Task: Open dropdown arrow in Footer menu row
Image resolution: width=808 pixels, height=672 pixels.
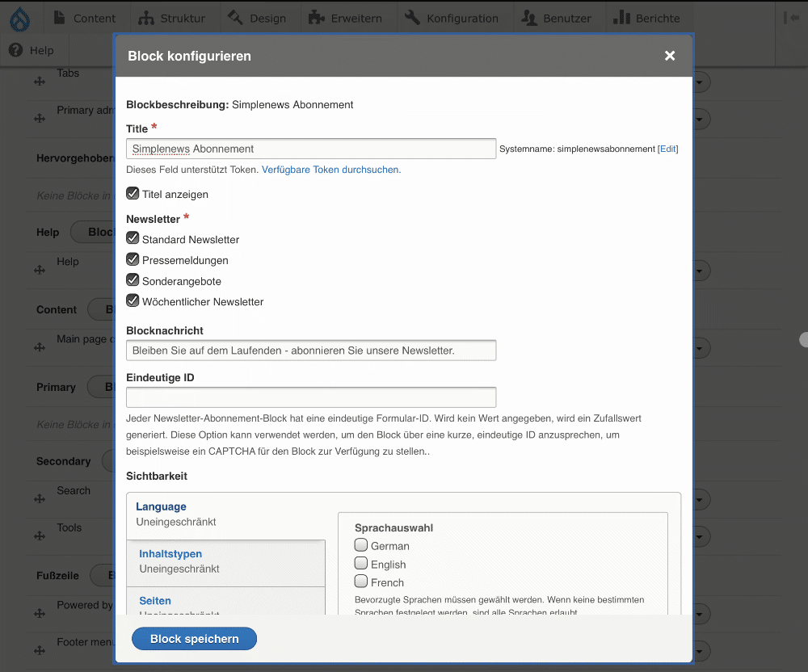Action: (x=701, y=651)
